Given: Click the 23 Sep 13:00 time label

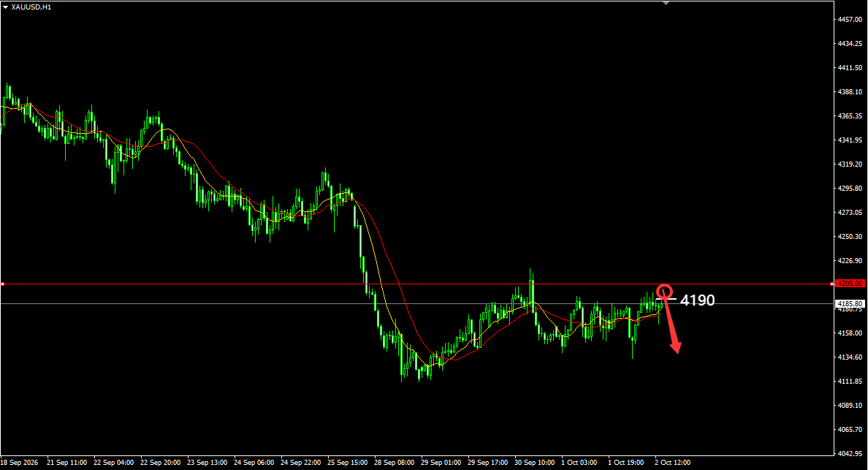Looking at the screenshot, I should (207, 463).
